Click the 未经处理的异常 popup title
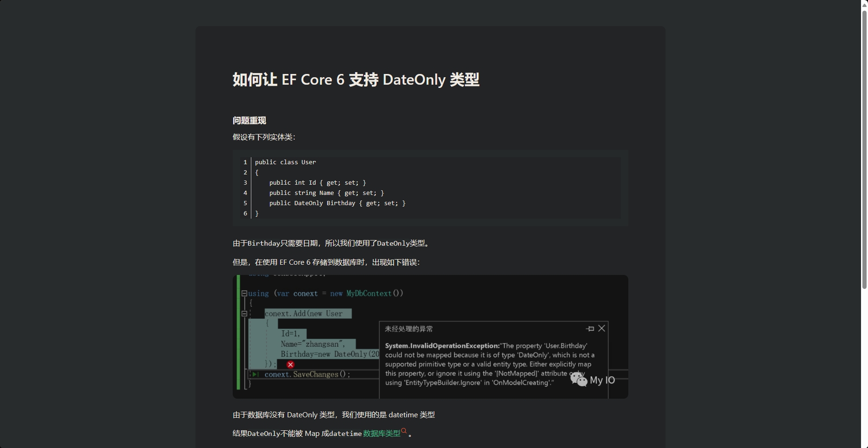 (x=409, y=329)
